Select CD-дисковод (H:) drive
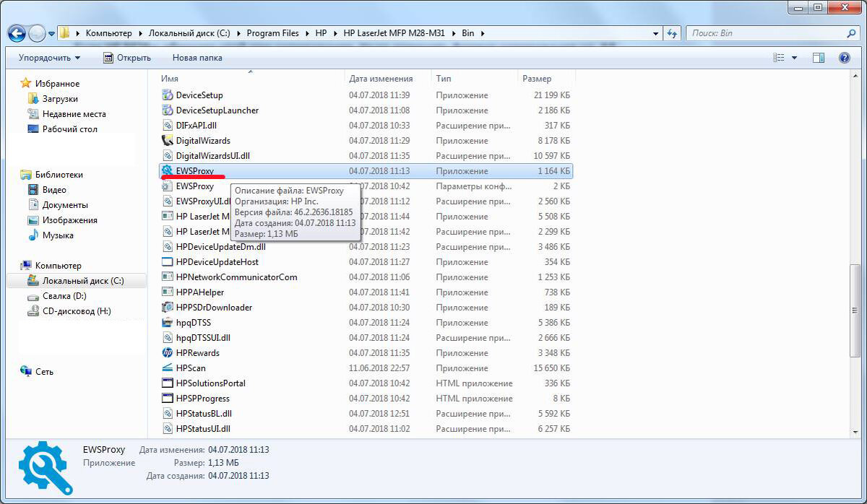The width and height of the screenshot is (867, 504). [x=77, y=311]
